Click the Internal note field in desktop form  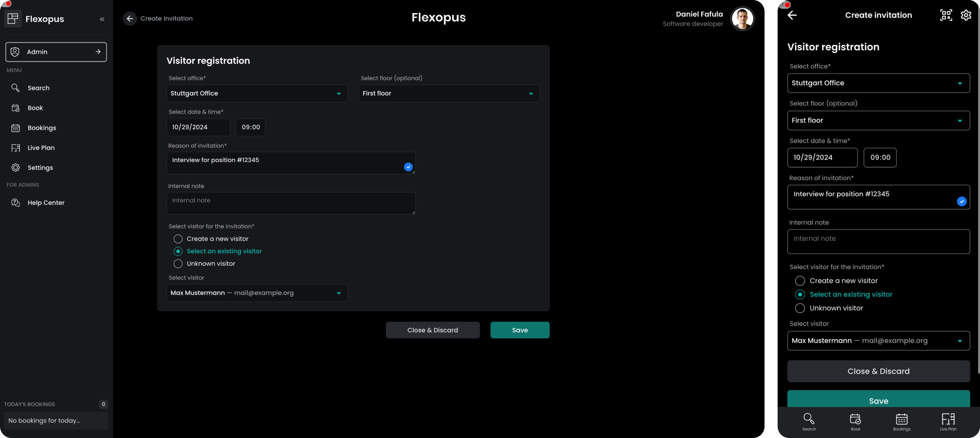point(291,203)
